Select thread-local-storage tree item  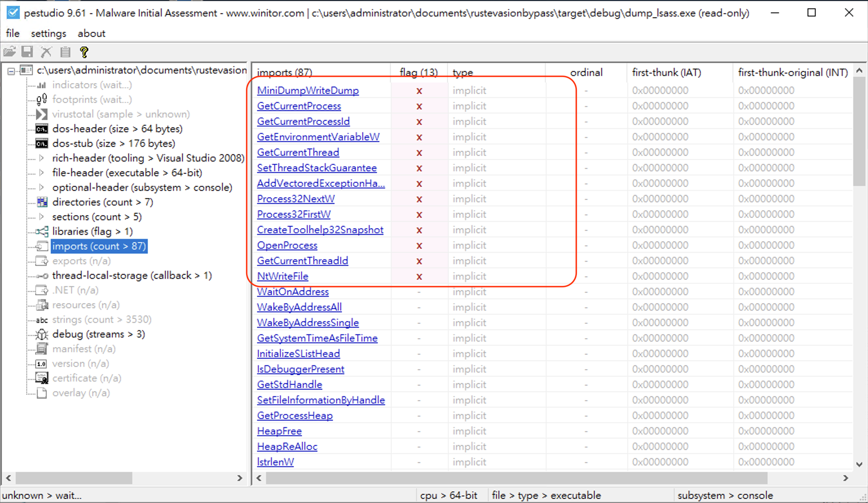132,276
